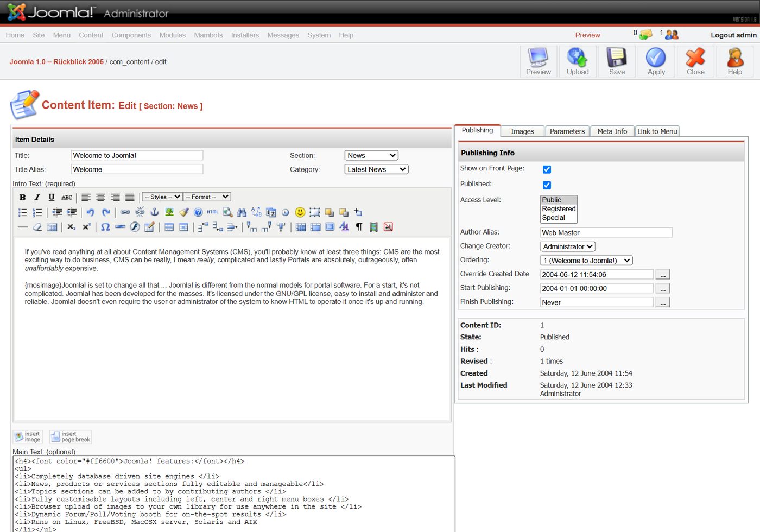Click the Save toolbar icon
Image resolution: width=760 pixels, height=532 pixels.
617,61
